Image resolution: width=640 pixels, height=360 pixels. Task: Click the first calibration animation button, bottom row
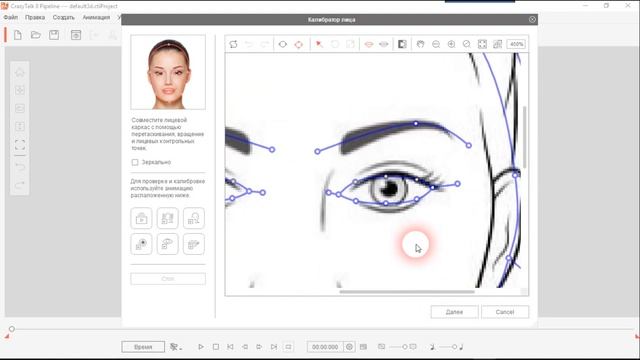pyautogui.click(x=141, y=244)
